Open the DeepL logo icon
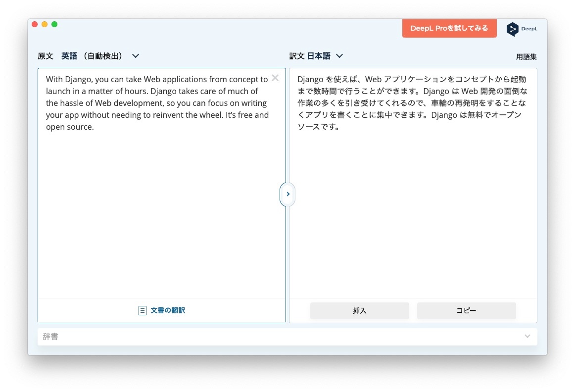 click(512, 29)
